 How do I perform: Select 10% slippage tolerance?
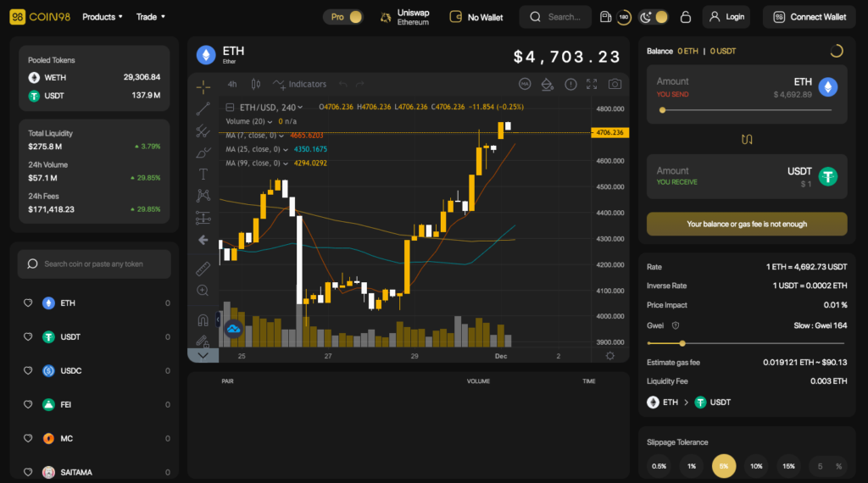point(756,466)
